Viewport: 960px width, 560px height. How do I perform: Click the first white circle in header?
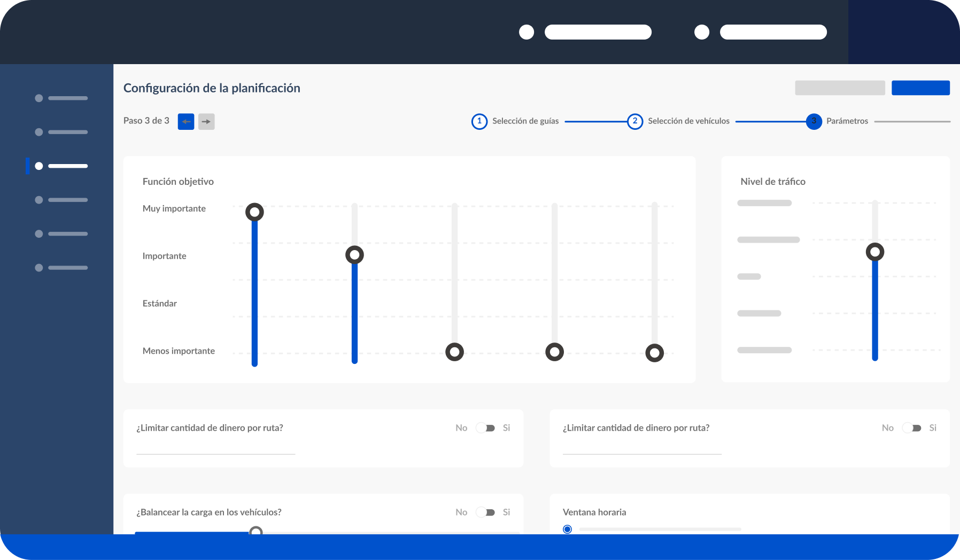point(527,32)
